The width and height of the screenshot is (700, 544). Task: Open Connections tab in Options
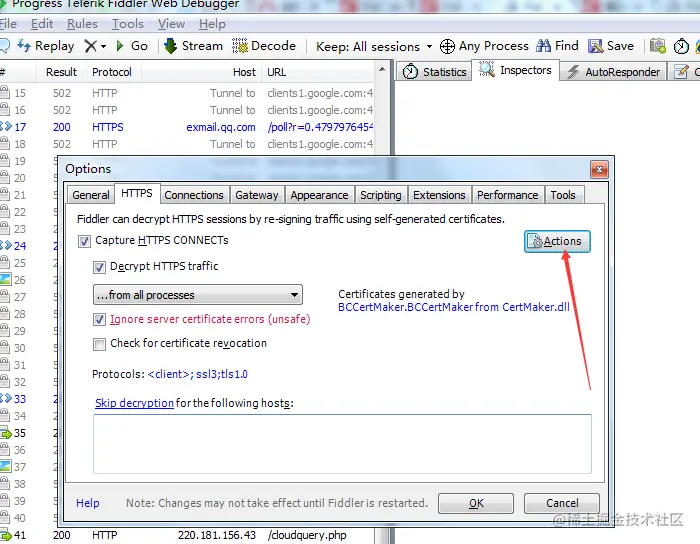tap(194, 195)
